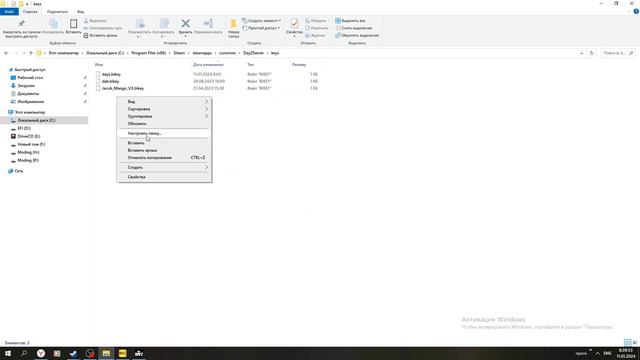Expand the Sort submenu in context menu
This screenshot has width=640, height=360.
click(x=164, y=109)
